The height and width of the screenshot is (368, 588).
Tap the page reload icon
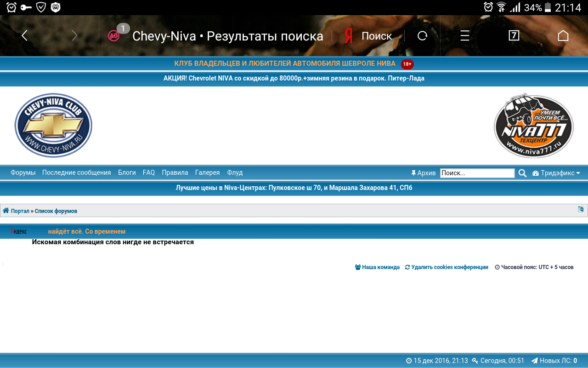[422, 36]
